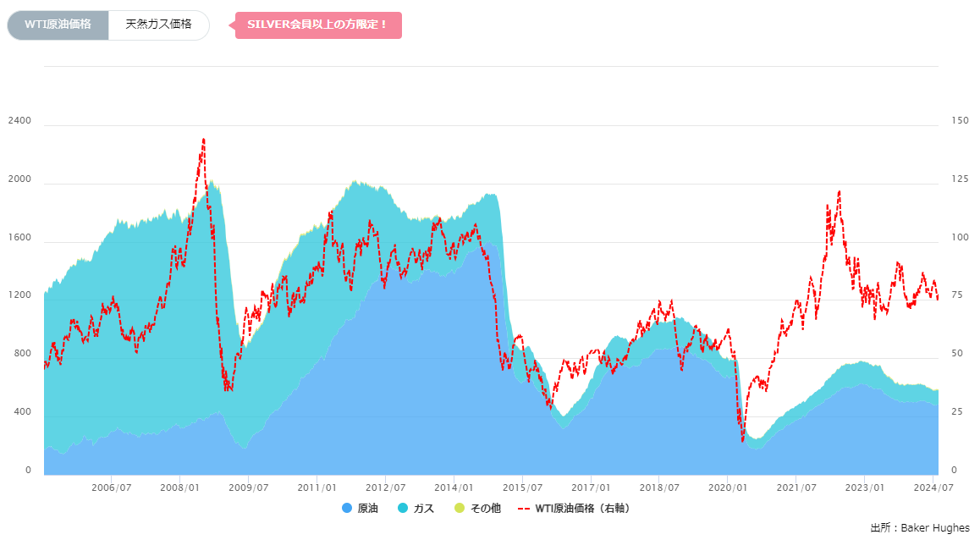Click the yellow-green その他 legend dot
This screenshot has width=980, height=540.
[x=460, y=508]
